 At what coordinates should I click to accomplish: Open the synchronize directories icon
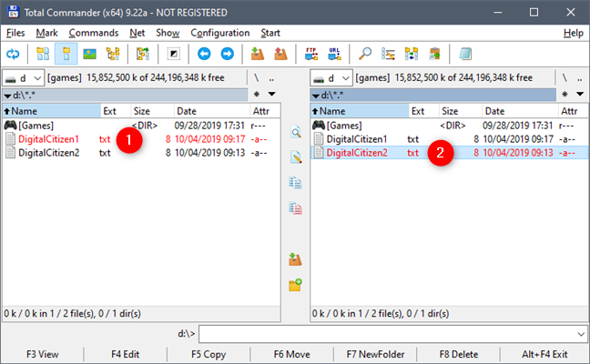[x=412, y=55]
